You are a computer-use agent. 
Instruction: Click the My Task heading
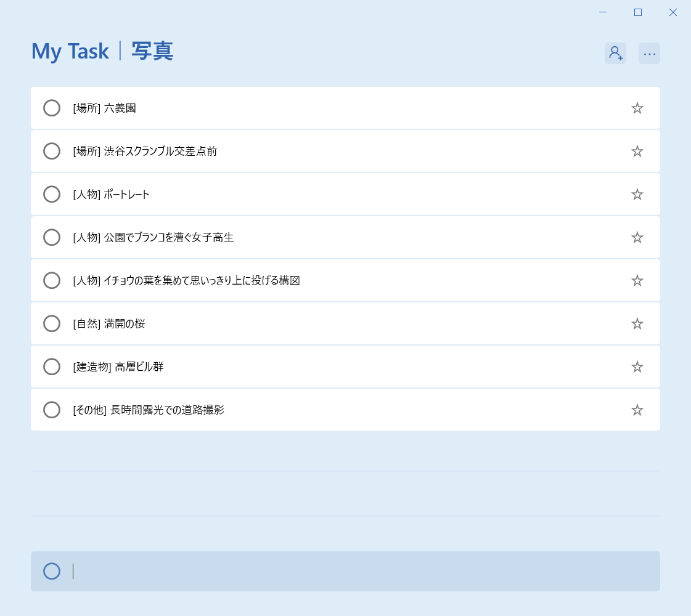click(x=70, y=51)
